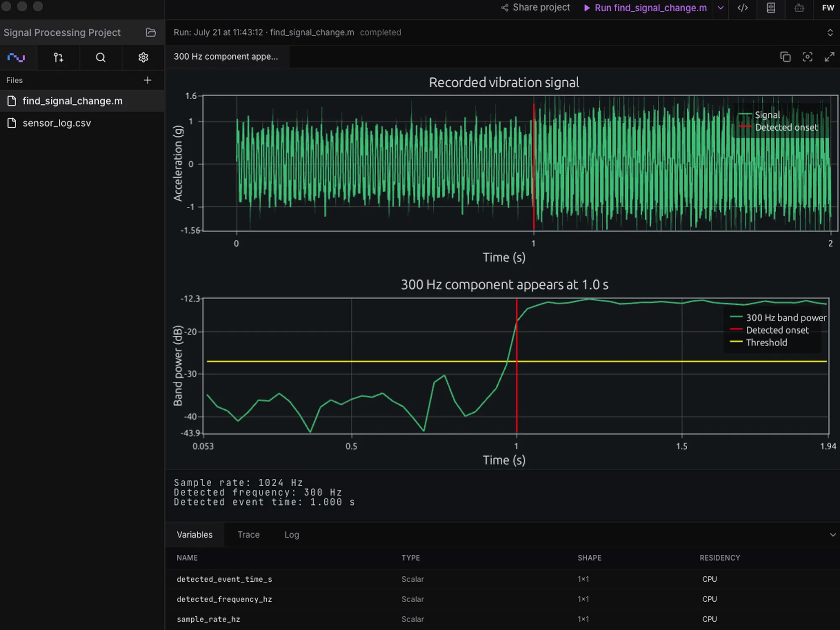
Task: Open the notebook panel icon in top bar
Action: pos(771,8)
